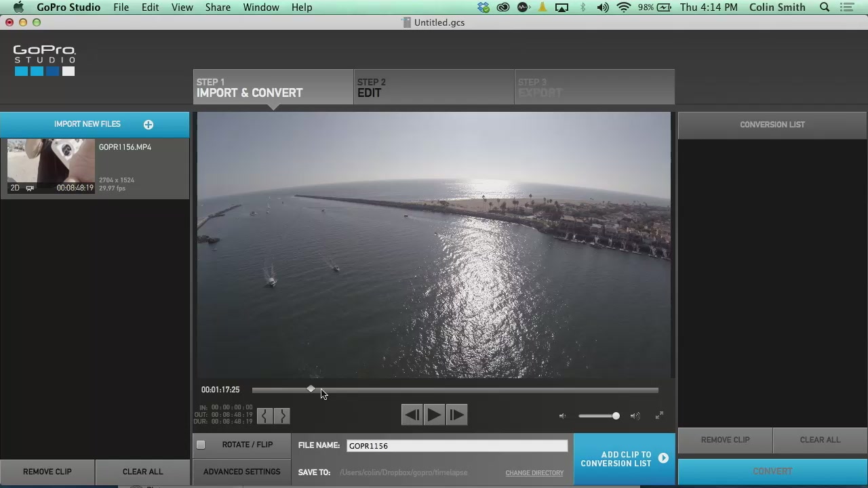Remove clip from conversion list panel
The height and width of the screenshot is (488, 868).
[725, 440]
